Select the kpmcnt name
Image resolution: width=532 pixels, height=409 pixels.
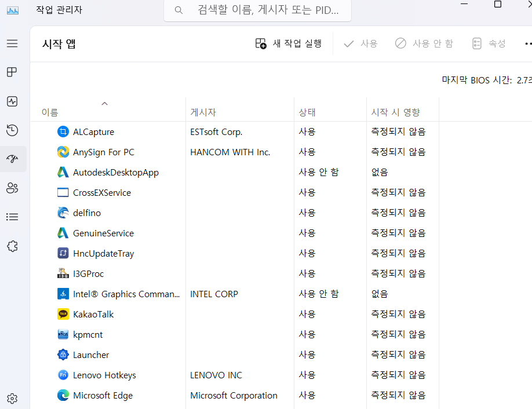tap(88, 335)
